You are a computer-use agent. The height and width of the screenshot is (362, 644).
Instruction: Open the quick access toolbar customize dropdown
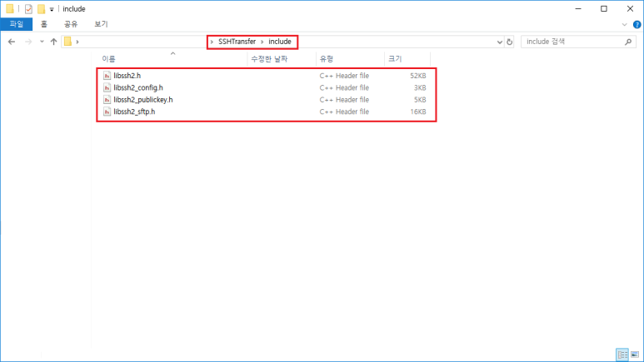pyautogui.click(x=52, y=9)
